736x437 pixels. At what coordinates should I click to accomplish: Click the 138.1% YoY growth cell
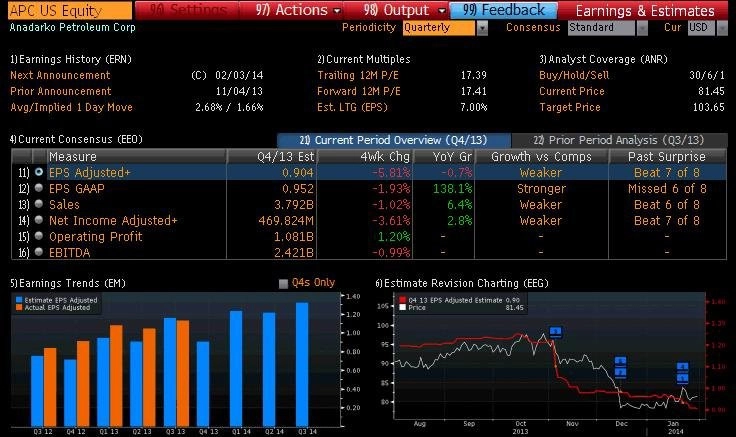[452, 189]
